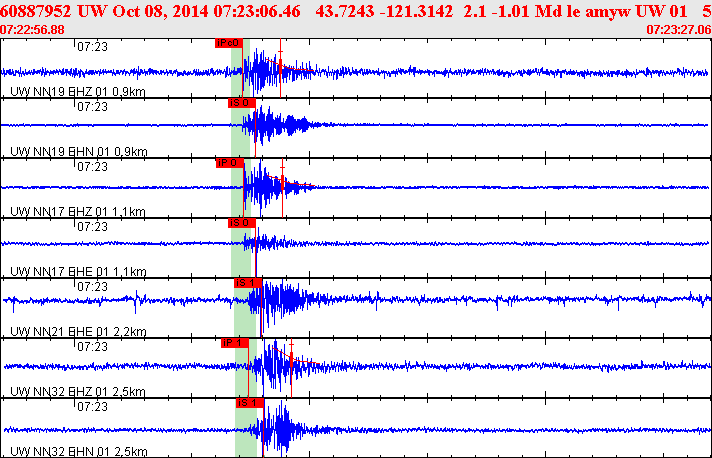Click the iS 1 pick flag on NN21 EHE

247,283
